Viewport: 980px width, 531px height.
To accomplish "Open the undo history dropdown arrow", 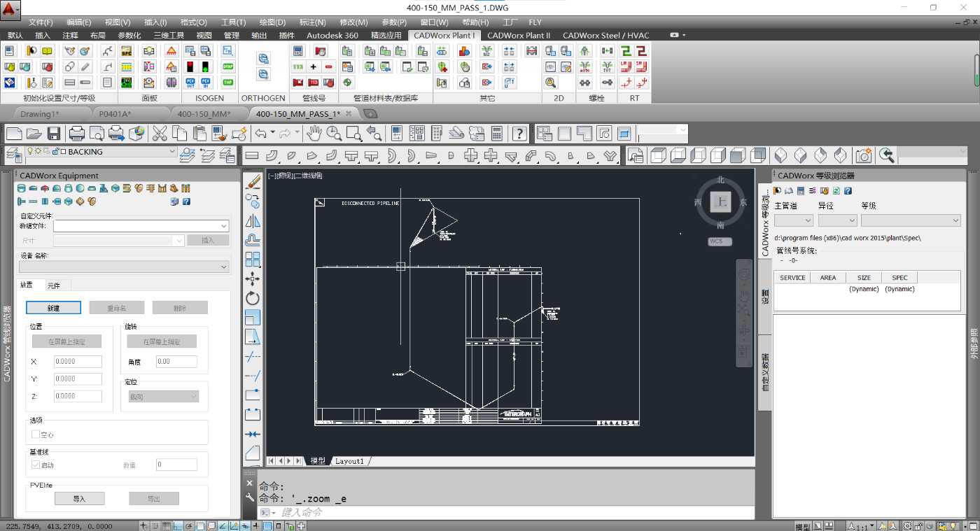I will coord(272,134).
